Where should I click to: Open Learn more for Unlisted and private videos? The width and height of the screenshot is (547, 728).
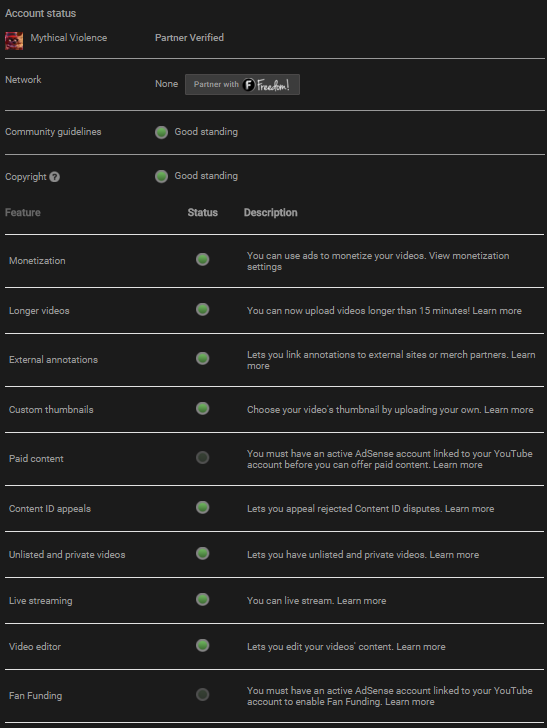pos(454,554)
